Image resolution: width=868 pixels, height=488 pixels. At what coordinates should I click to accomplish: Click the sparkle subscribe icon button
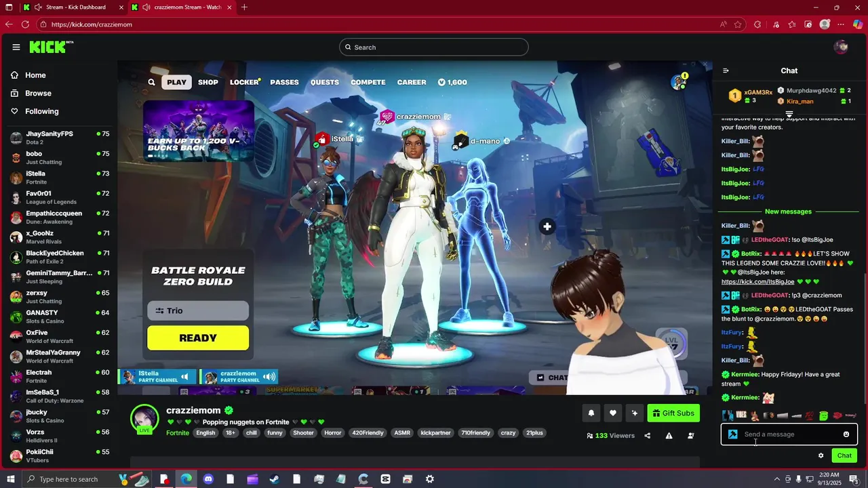click(635, 413)
